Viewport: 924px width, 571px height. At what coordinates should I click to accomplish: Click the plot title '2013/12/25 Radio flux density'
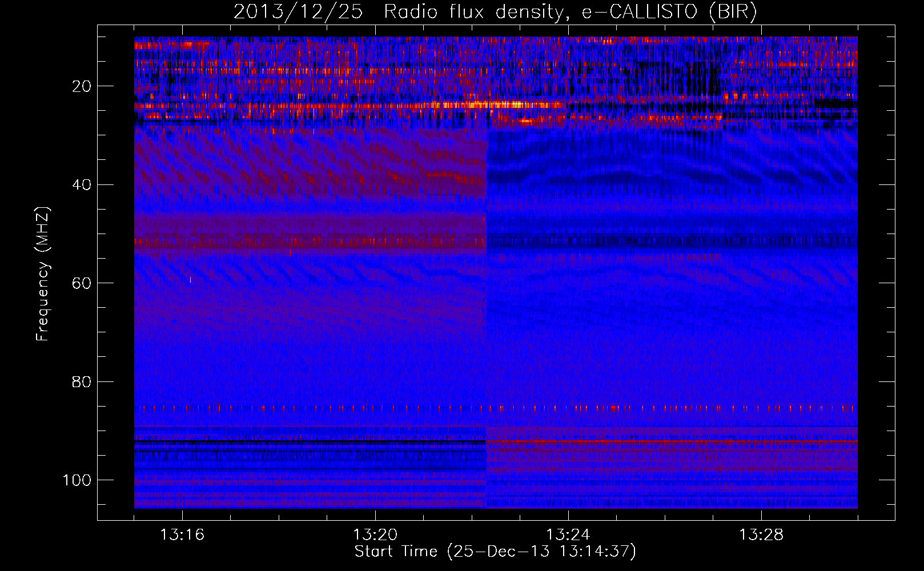[495, 12]
